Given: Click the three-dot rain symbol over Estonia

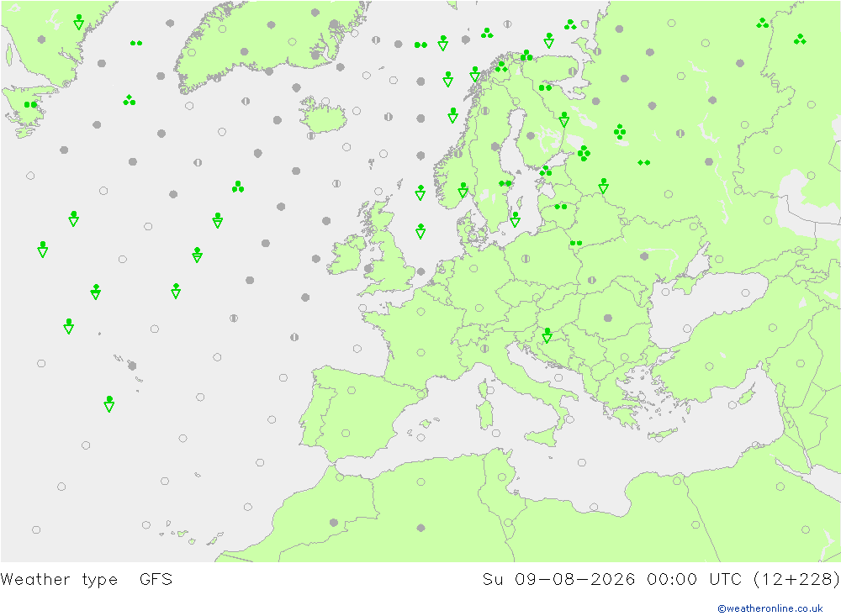Looking at the screenshot, I should click(x=546, y=171).
